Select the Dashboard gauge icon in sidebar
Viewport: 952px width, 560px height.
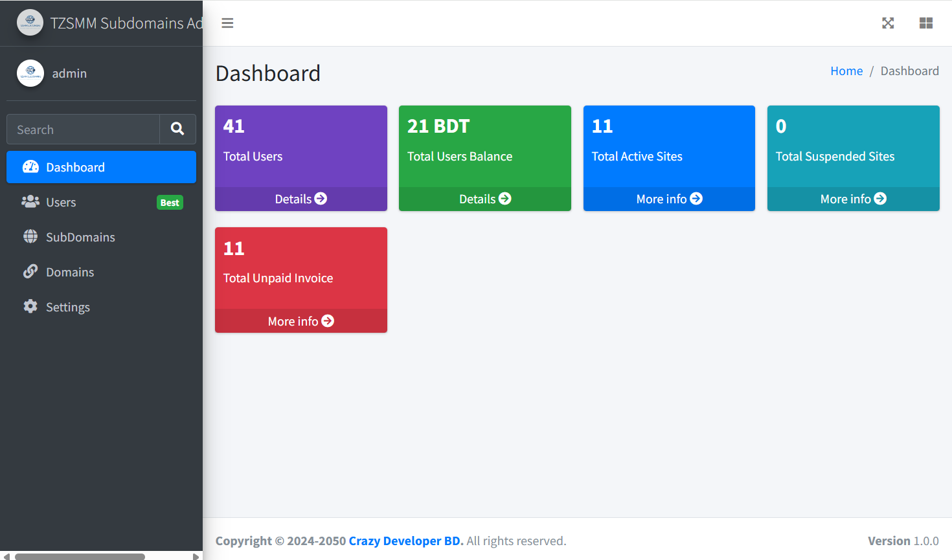[30, 166]
